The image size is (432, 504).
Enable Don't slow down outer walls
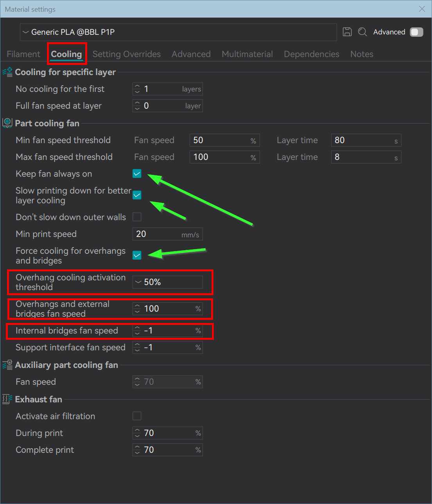(x=137, y=217)
